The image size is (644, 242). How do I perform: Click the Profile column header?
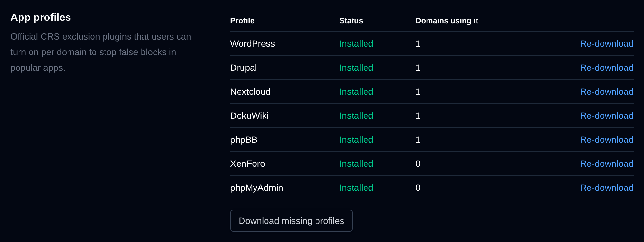pos(242,21)
